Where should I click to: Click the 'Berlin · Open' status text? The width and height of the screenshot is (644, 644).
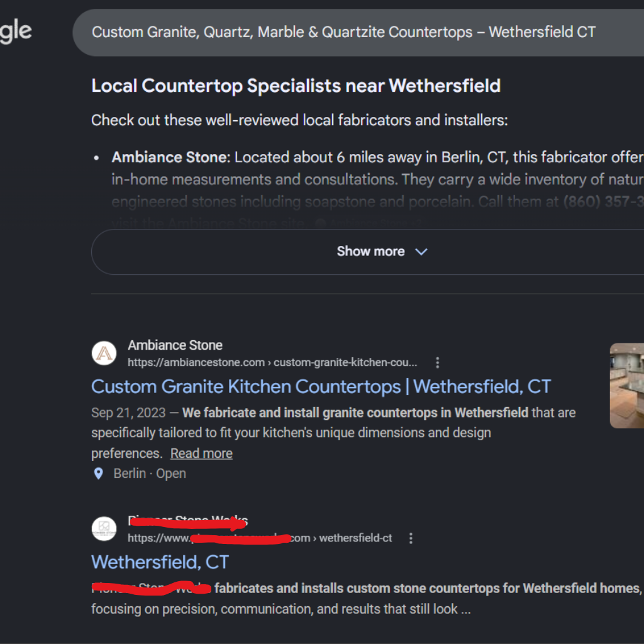(x=150, y=474)
